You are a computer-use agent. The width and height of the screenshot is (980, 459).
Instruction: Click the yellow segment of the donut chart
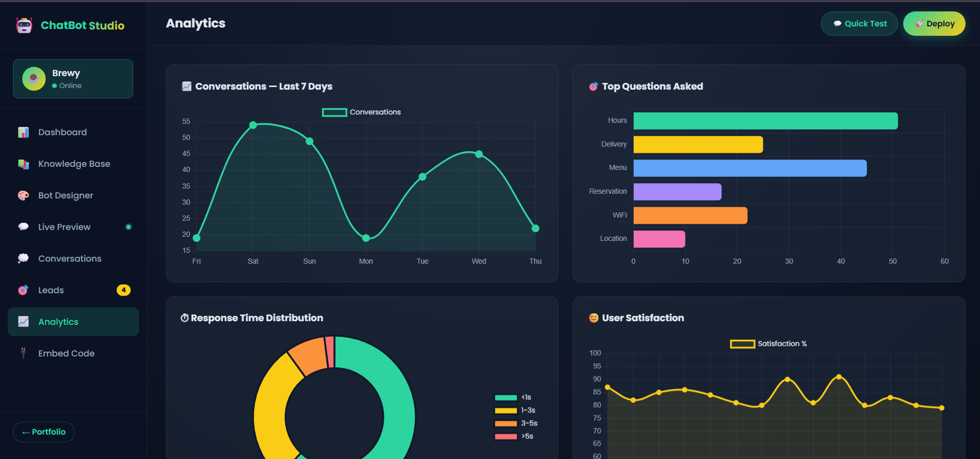272,409
